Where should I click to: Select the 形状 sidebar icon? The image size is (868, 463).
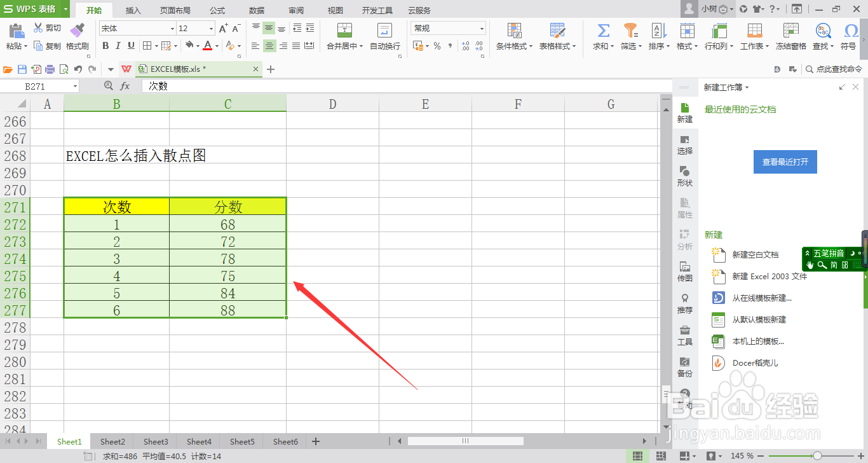point(685,176)
